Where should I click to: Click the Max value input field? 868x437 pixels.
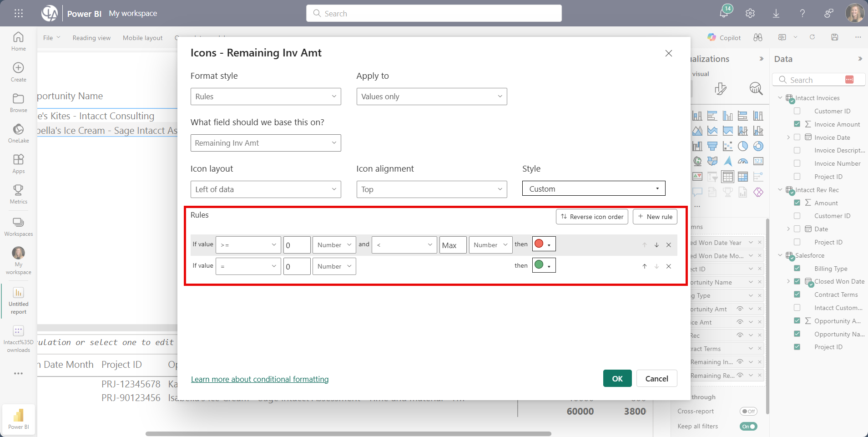[x=453, y=245]
